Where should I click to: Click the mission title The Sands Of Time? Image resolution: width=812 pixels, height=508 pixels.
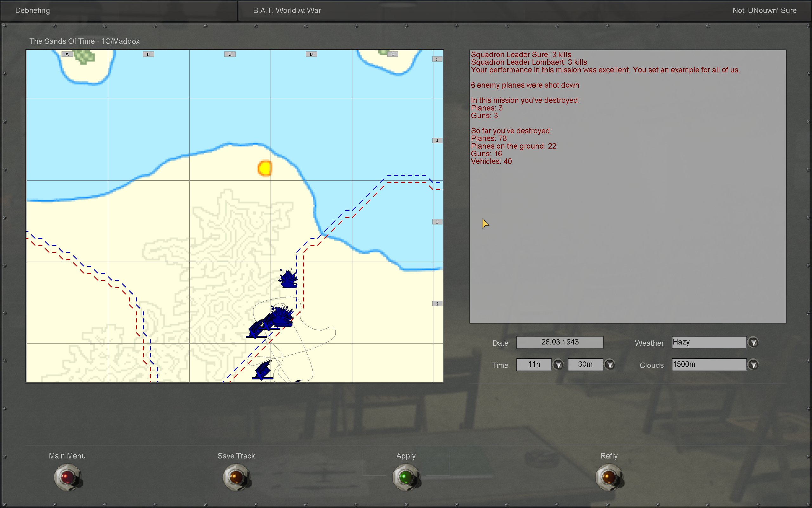point(85,41)
